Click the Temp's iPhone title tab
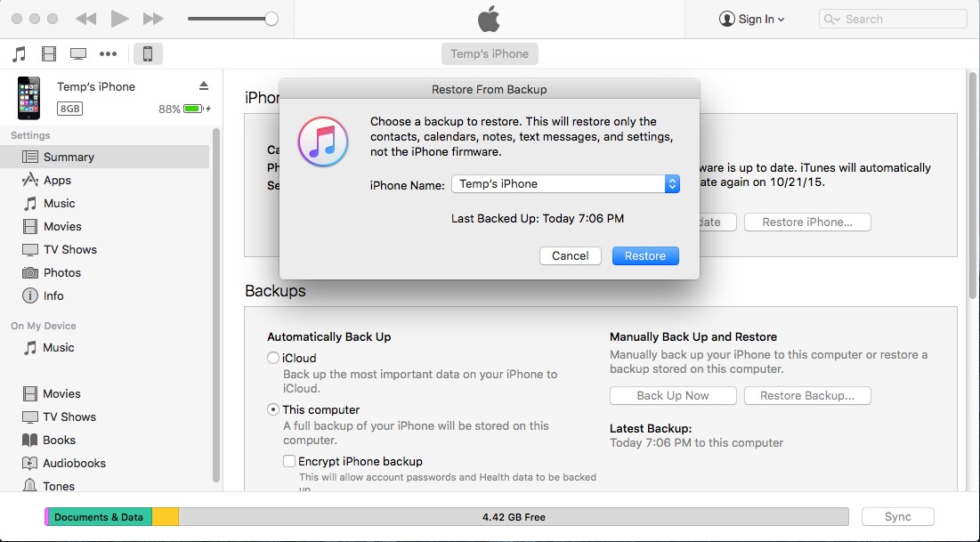Screen dimensions: 980x542 [x=490, y=53]
